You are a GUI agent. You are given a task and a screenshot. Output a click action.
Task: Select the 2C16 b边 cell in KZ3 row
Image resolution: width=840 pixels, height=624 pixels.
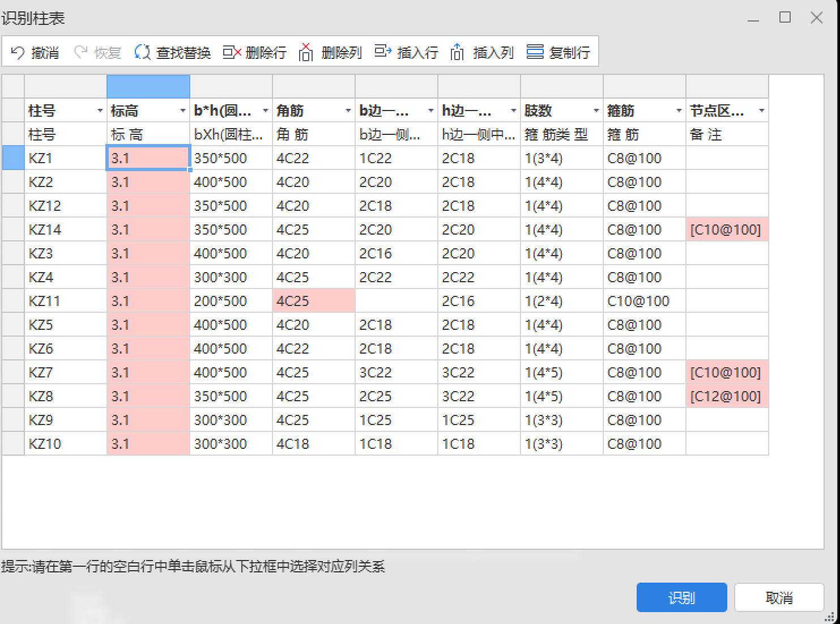point(396,253)
